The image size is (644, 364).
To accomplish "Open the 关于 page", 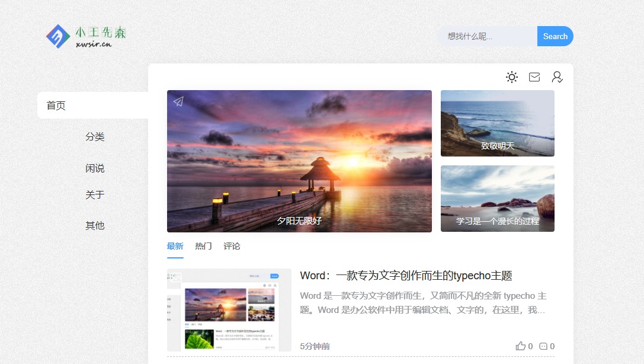I will pyautogui.click(x=95, y=194).
